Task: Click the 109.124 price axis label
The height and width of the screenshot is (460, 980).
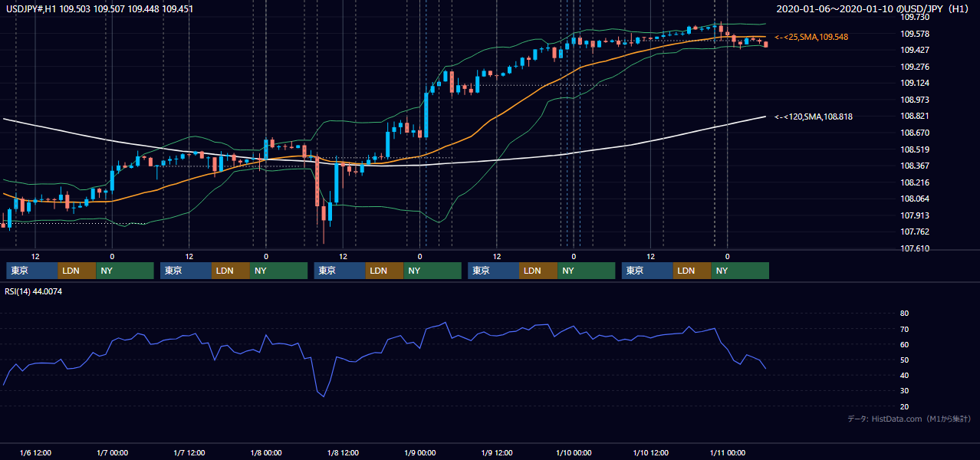Action: tap(916, 83)
